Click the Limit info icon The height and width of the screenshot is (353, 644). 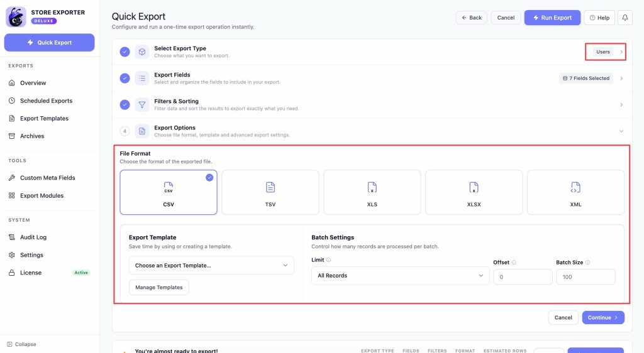click(x=328, y=260)
